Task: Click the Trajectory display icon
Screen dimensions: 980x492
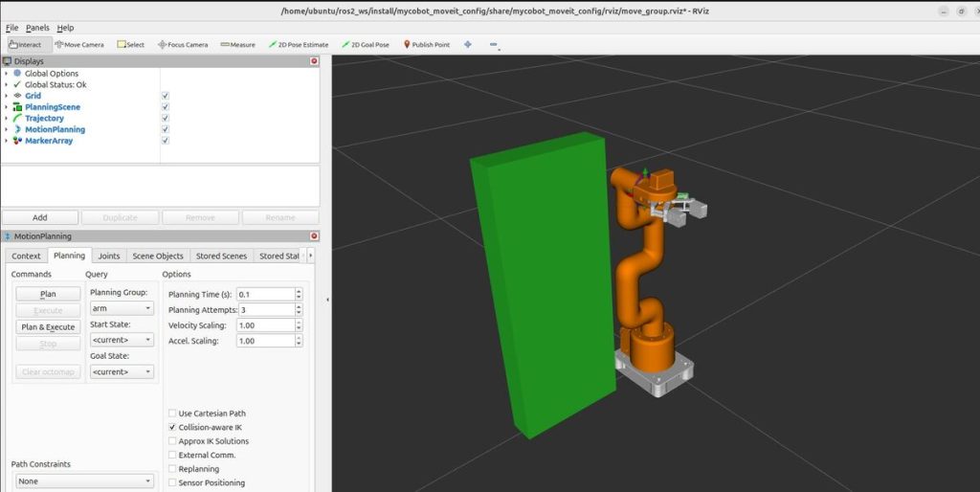Action: click(17, 118)
